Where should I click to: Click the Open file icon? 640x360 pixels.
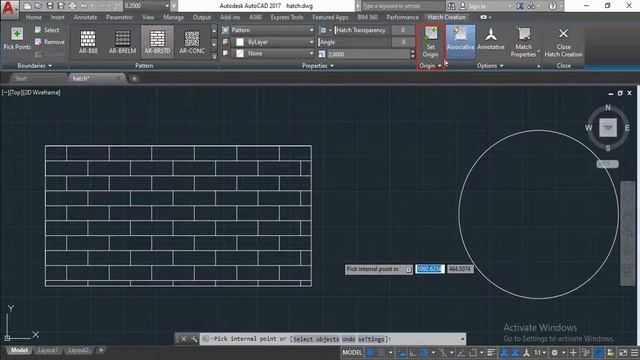tap(38, 6)
